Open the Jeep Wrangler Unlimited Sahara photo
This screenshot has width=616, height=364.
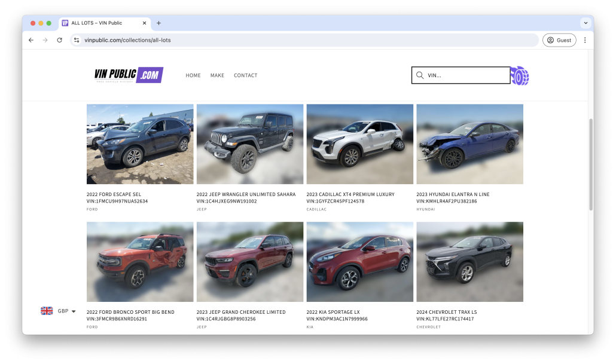click(x=249, y=144)
